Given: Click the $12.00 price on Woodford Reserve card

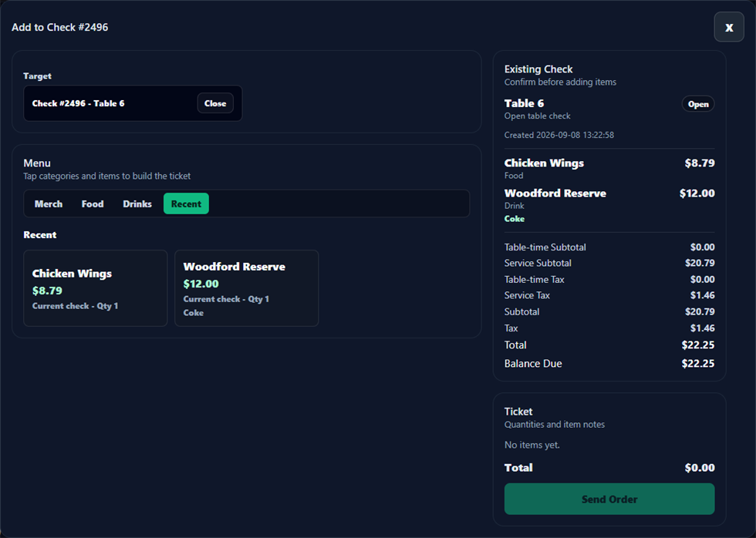Looking at the screenshot, I should click(201, 284).
